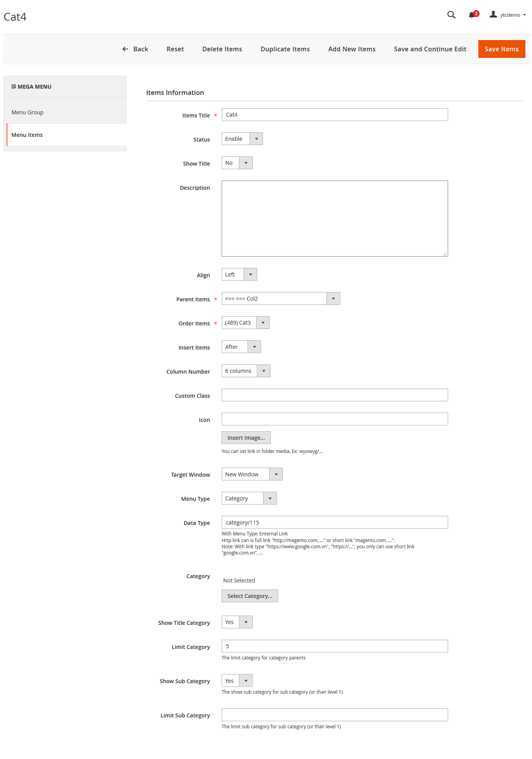Open the Menu Items tab
The image size is (532, 759).
pyautogui.click(x=66, y=135)
